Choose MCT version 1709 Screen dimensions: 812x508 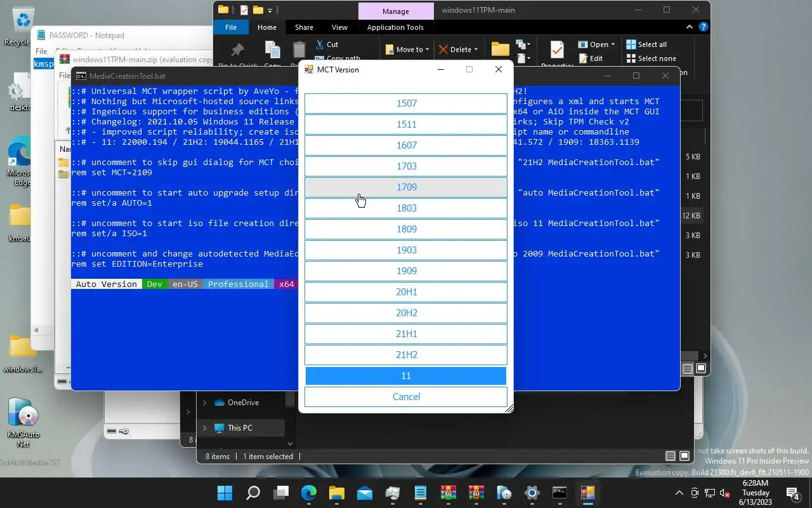click(x=406, y=187)
